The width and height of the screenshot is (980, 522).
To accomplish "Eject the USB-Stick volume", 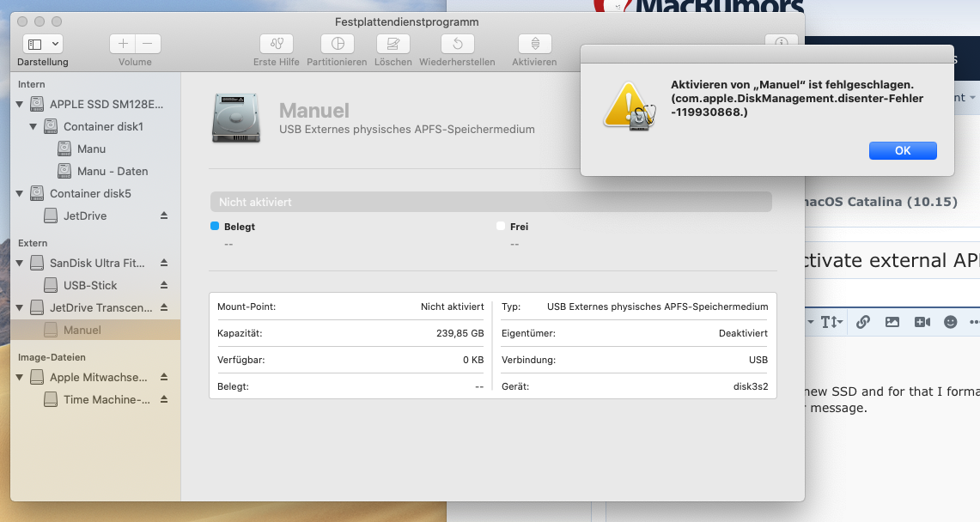I will pyautogui.click(x=164, y=285).
